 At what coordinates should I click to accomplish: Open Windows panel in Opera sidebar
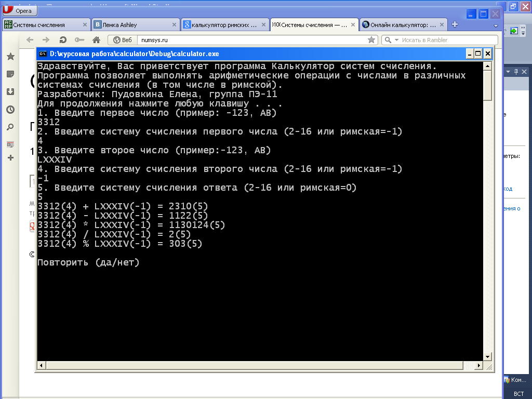pyautogui.click(x=10, y=144)
